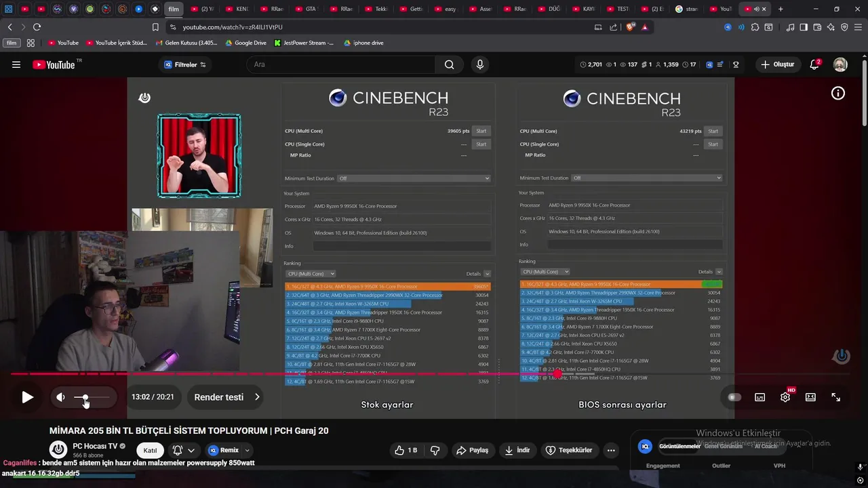Viewport: 868px width, 488px height.
Task: Open the browser extensions puzzle icon
Action: tap(755, 27)
